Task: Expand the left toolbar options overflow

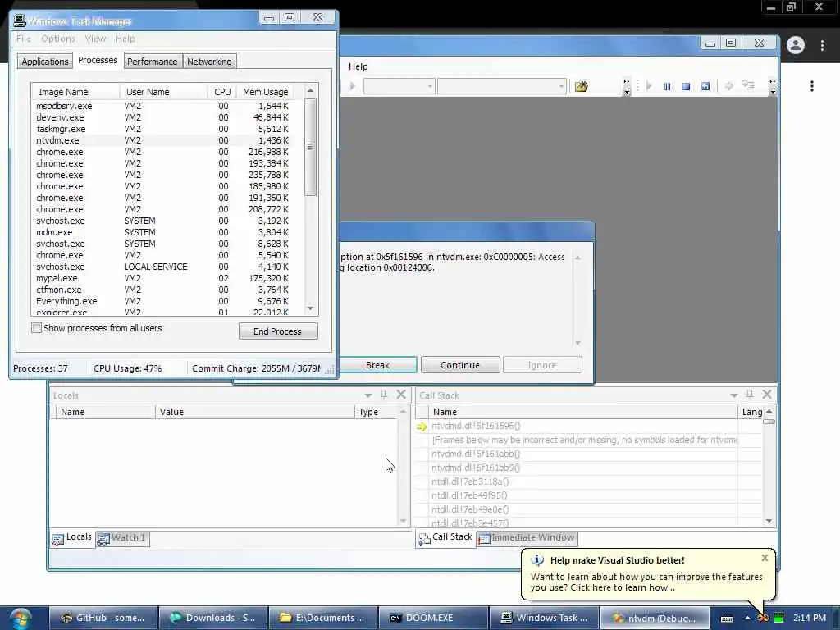Action: click(626, 86)
